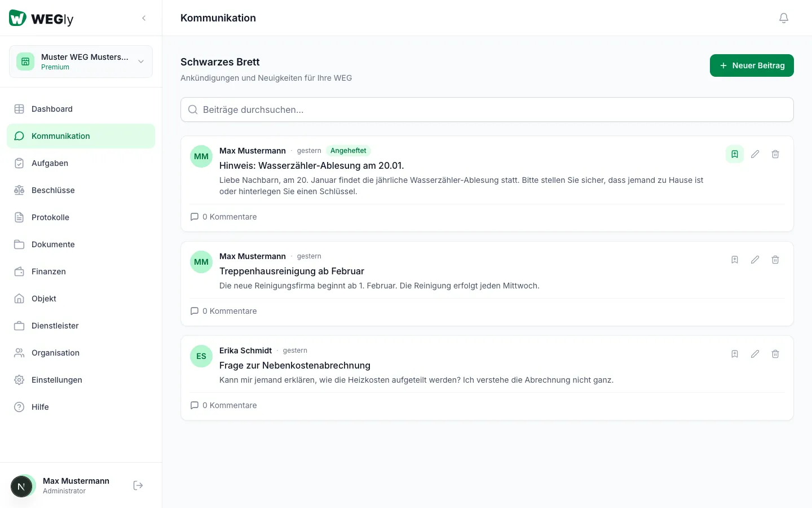Click the logout icon beside Max Mustermann
812x508 pixels.
click(138, 485)
